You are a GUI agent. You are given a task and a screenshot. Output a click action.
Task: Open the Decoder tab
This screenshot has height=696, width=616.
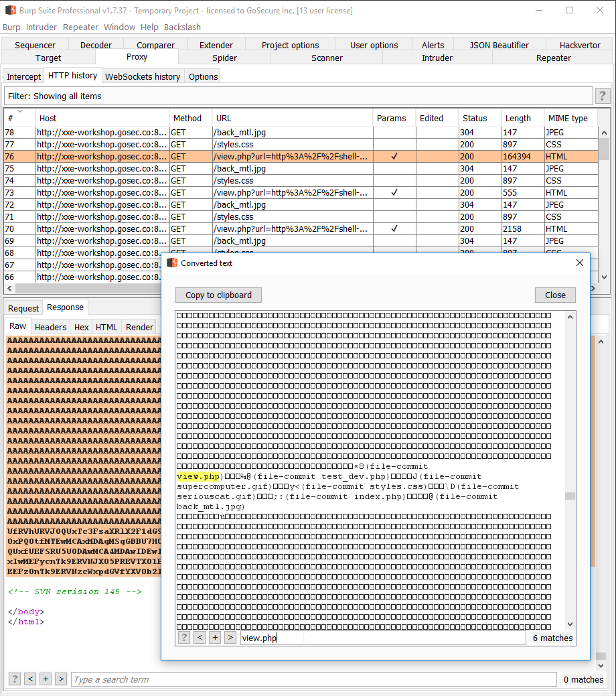coord(95,44)
